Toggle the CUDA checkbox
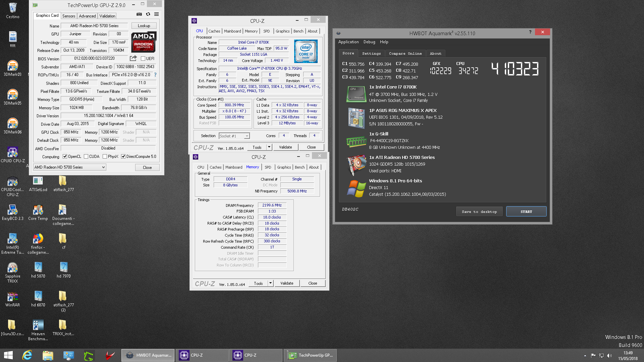Image resolution: width=644 pixels, height=362 pixels. coord(86,157)
